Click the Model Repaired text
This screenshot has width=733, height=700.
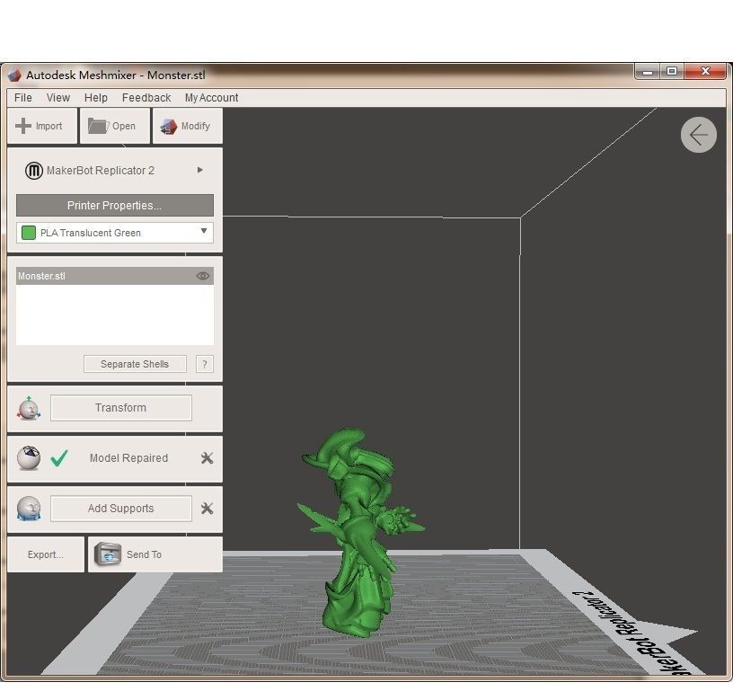coord(128,458)
